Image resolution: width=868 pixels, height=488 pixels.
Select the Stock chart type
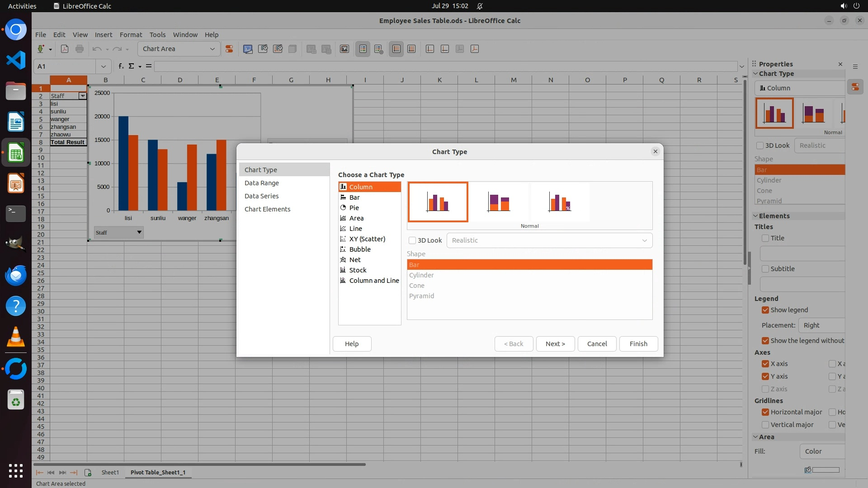tap(358, 270)
